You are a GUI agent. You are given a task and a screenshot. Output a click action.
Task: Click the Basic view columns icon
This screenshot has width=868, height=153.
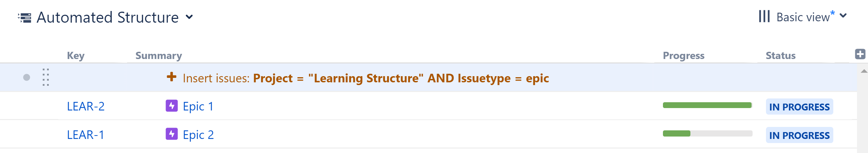pos(764,16)
